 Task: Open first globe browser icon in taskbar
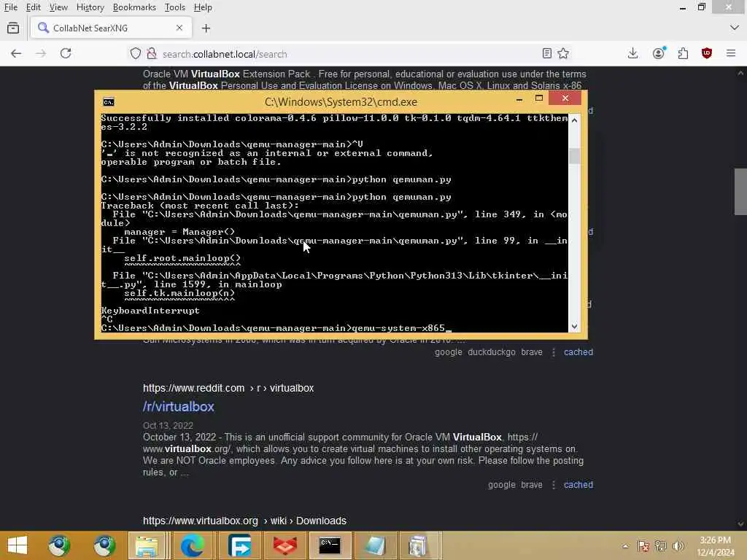pyautogui.click(x=59, y=545)
